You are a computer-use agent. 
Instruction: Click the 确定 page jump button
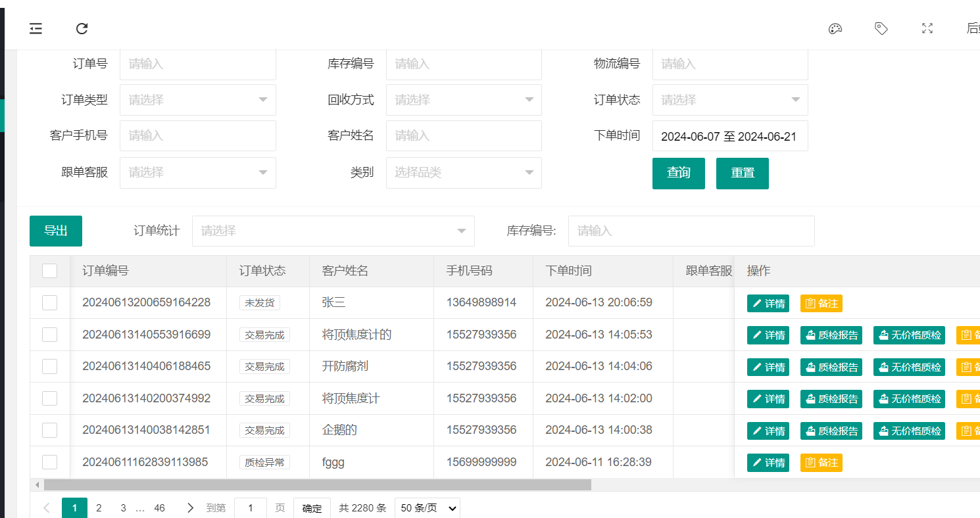(312, 508)
